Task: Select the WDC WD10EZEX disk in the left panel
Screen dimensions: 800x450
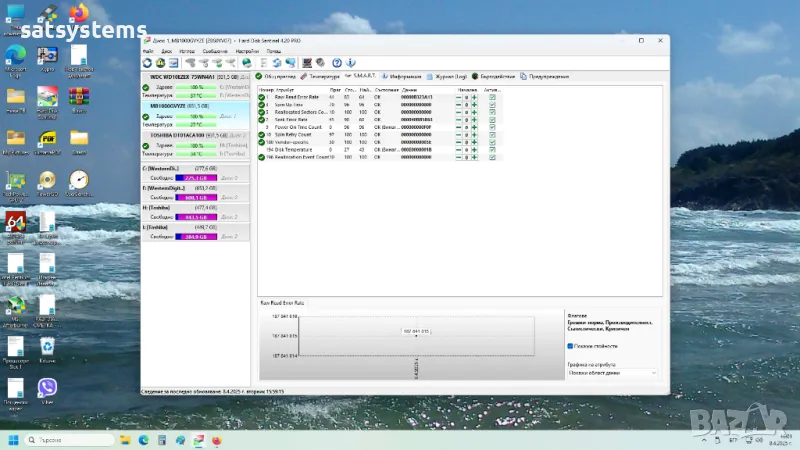Action: pyautogui.click(x=194, y=75)
